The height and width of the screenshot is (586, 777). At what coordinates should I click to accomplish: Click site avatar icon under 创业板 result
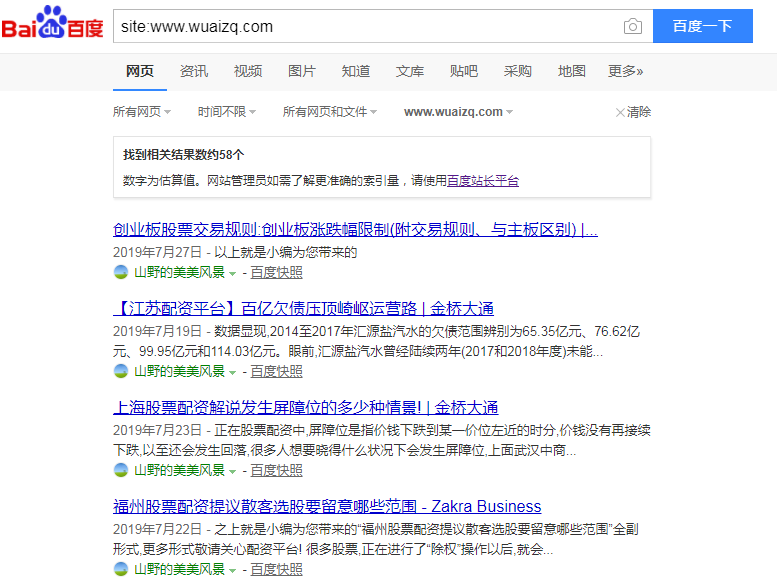[x=121, y=272]
